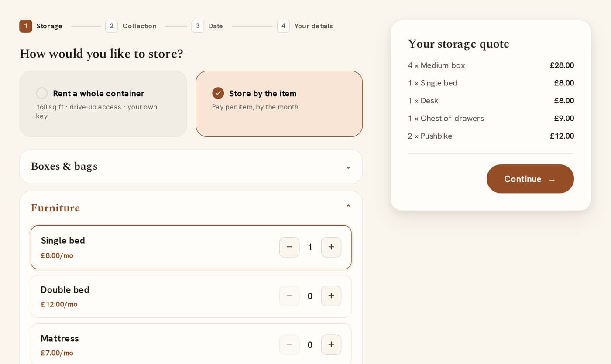This screenshot has height=364, width=611.
Task: Go to step 1 Storage
Action: 41,26
